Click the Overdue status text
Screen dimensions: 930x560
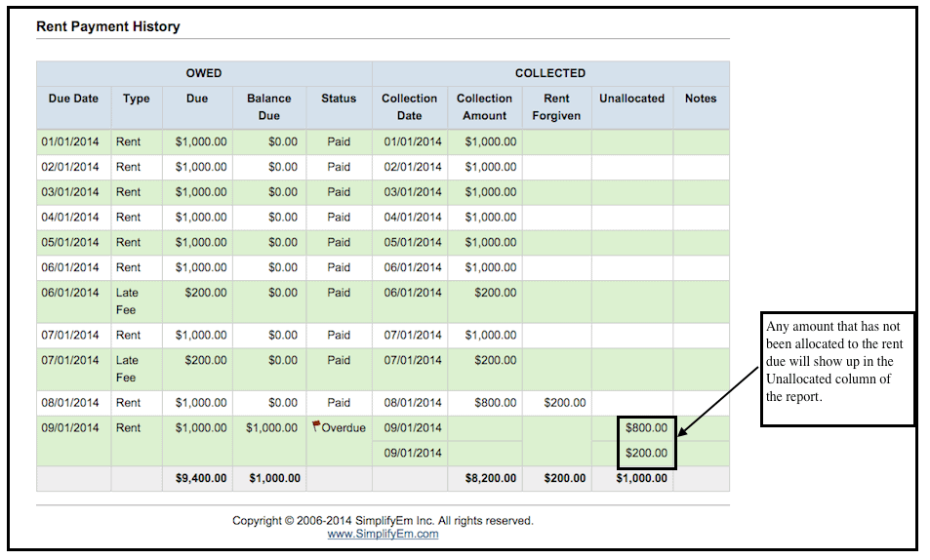coord(343,427)
